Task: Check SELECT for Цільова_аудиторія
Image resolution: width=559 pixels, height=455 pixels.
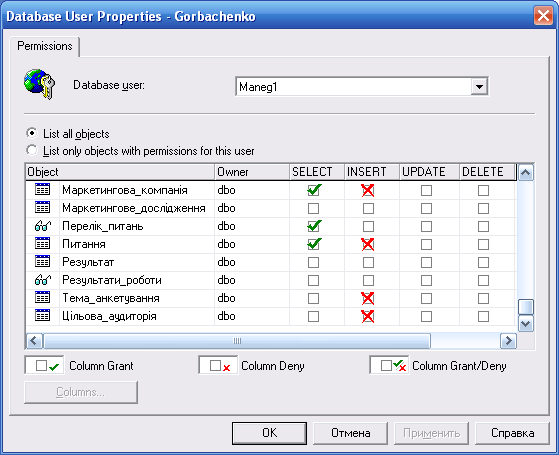Action: (x=313, y=316)
